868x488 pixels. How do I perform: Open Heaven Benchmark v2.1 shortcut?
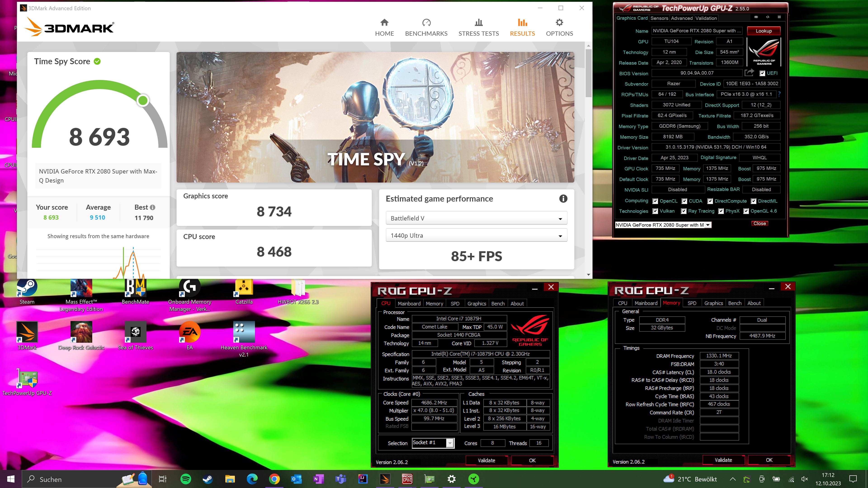point(244,339)
